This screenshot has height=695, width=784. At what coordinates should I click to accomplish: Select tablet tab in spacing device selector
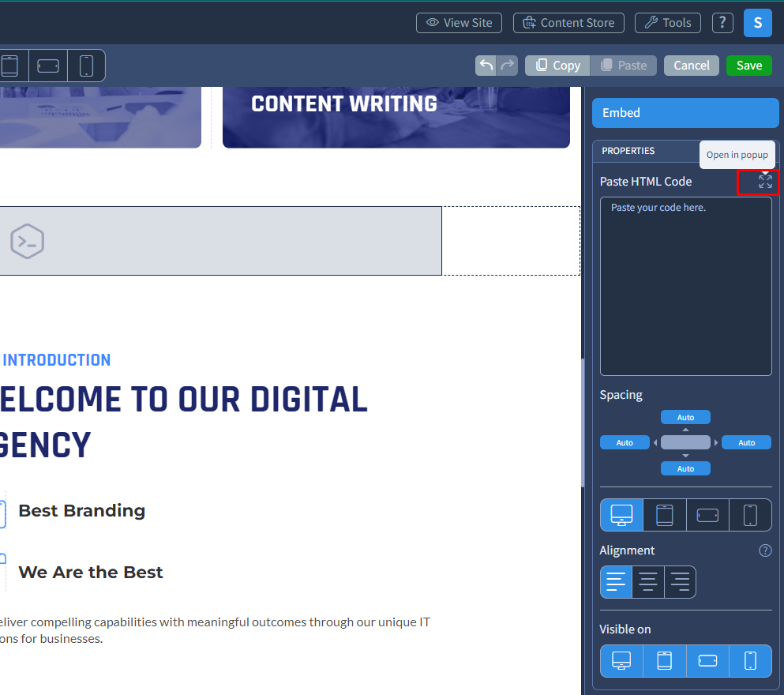[665, 515]
